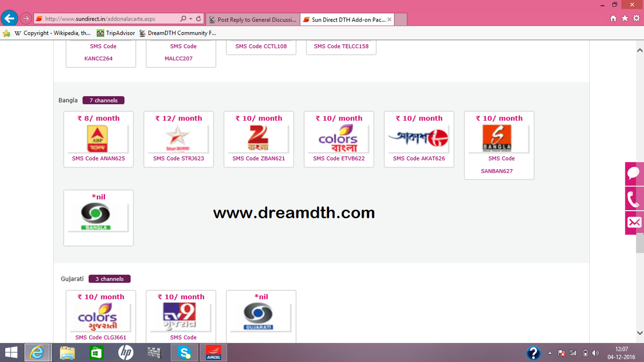
Task: Open the Favorites star icon
Action: coord(625,19)
